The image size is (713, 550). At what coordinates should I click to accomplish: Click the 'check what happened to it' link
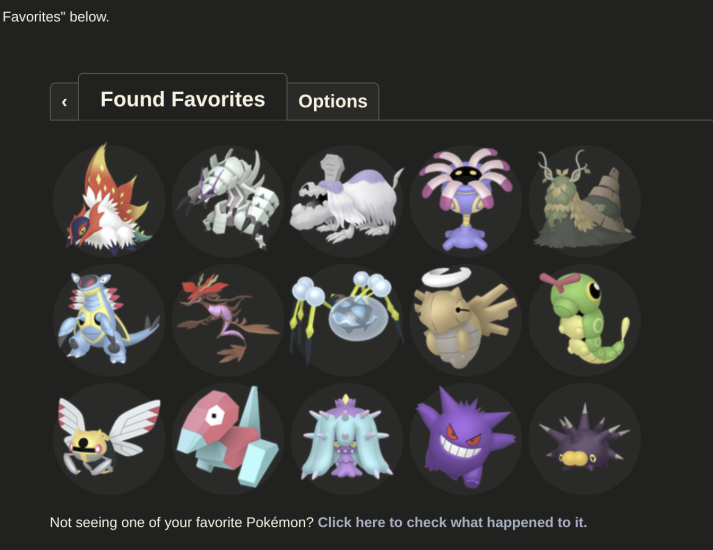click(x=452, y=522)
